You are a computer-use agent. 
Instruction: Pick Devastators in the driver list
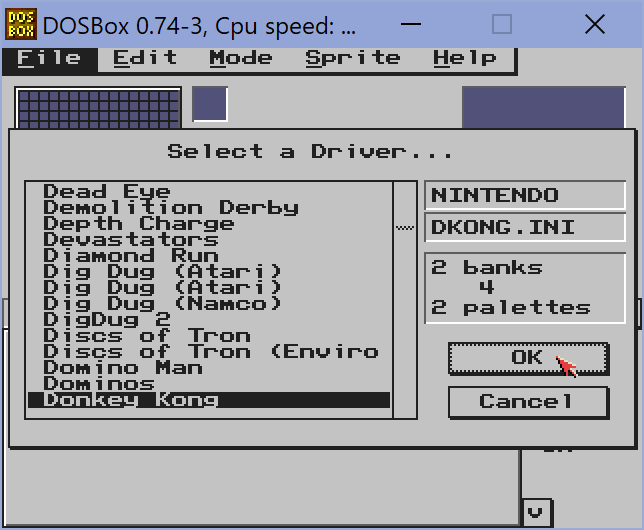click(x=209, y=240)
